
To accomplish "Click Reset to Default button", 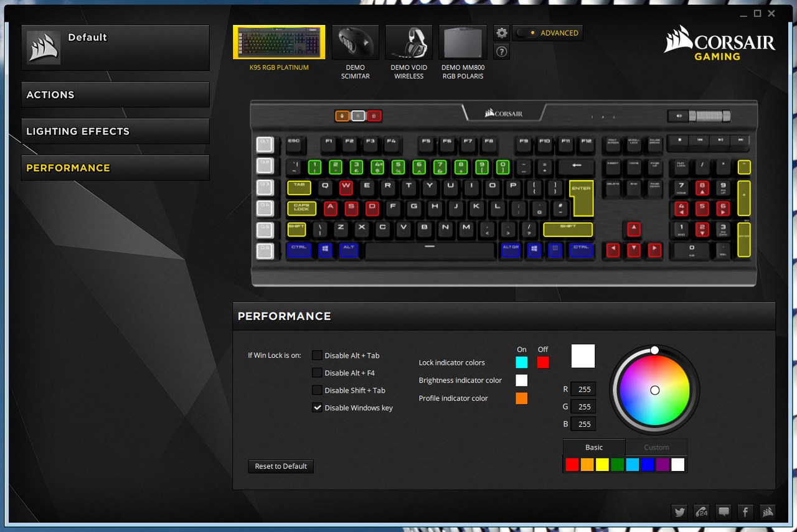I will click(281, 466).
